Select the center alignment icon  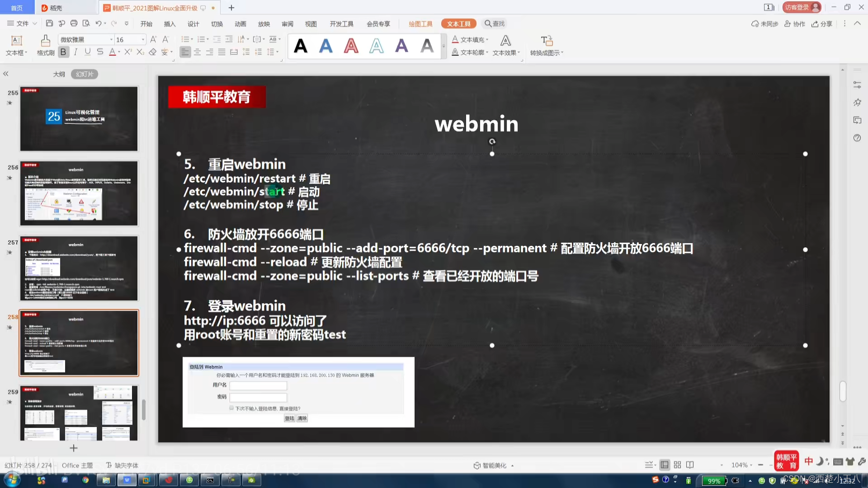[198, 52]
